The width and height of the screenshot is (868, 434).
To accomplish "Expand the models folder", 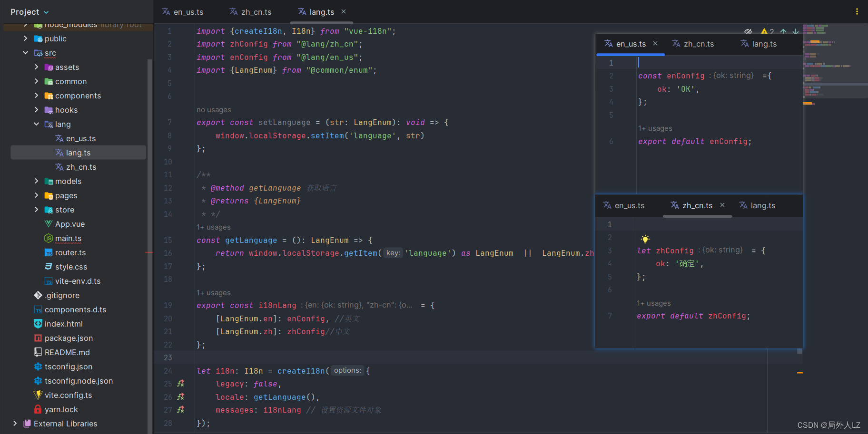I will [x=36, y=181].
